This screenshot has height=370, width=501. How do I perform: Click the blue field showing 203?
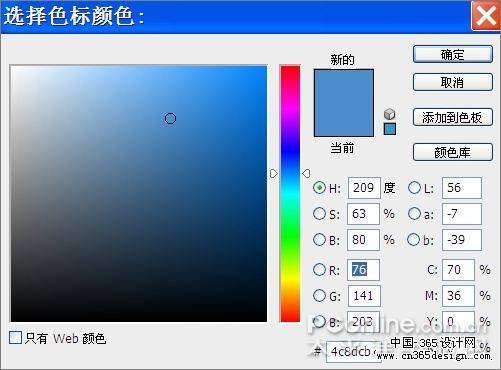[363, 321]
